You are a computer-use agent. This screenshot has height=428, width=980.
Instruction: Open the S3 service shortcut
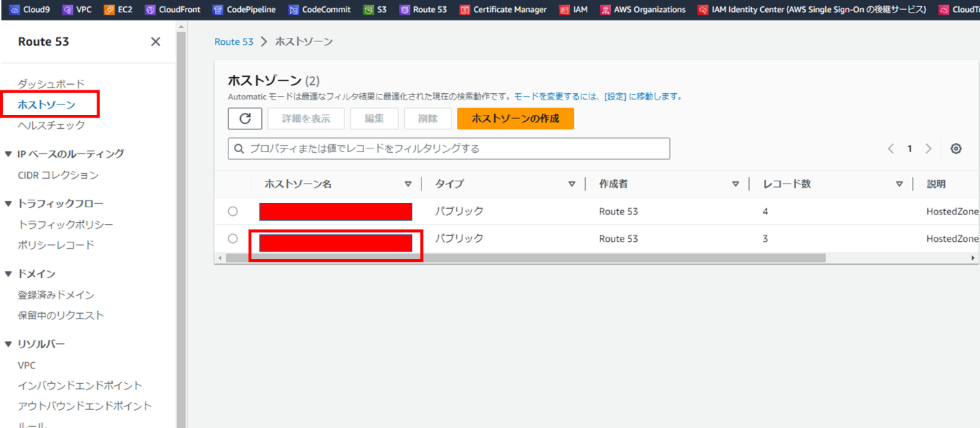[x=374, y=10]
